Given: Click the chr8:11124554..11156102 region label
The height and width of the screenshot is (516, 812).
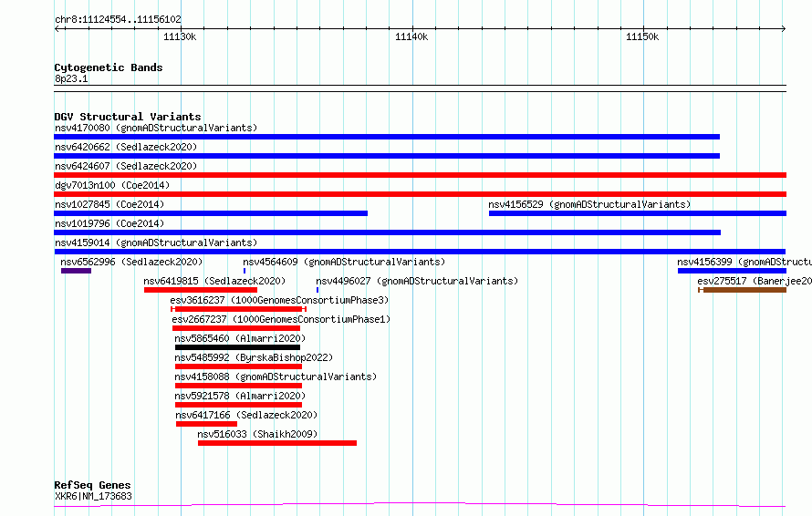Looking at the screenshot, I should [x=118, y=20].
